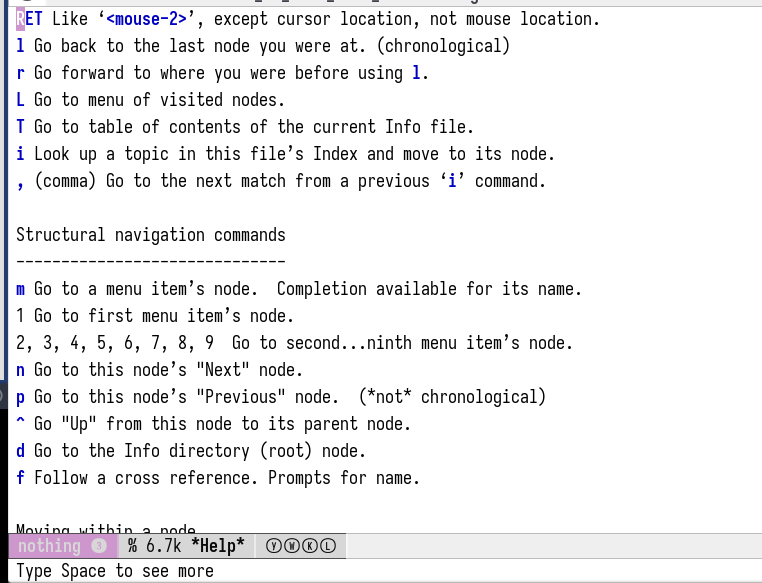Image resolution: width=762 pixels, height=583 pixels.
Task: Click the 'i' key for Index lookup
Action: [21, 154]
